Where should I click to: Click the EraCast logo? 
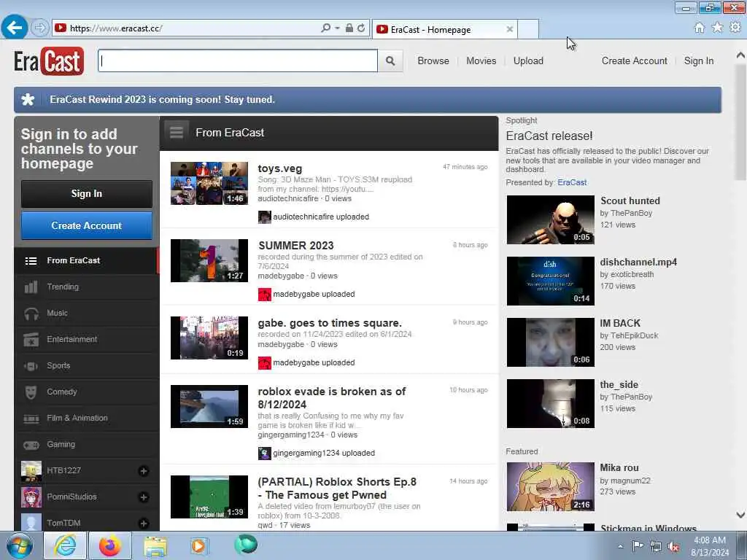click(x=49, y=61)
